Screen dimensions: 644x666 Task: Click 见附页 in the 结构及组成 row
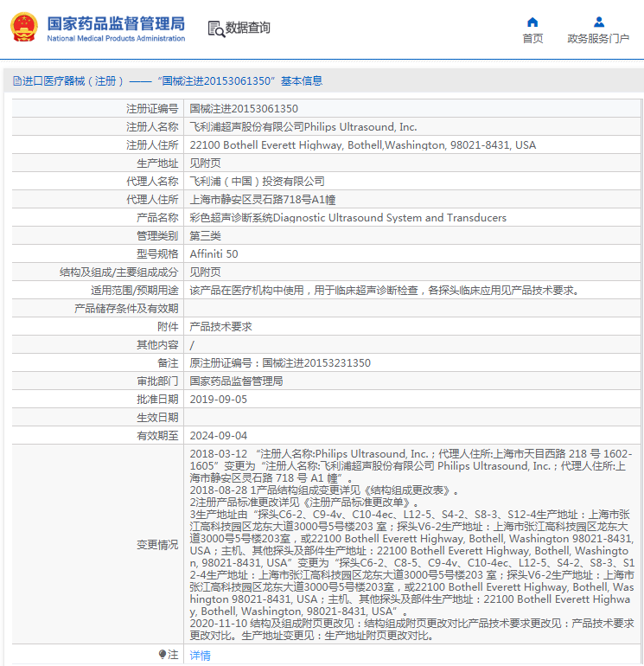[x=205, y=272]
